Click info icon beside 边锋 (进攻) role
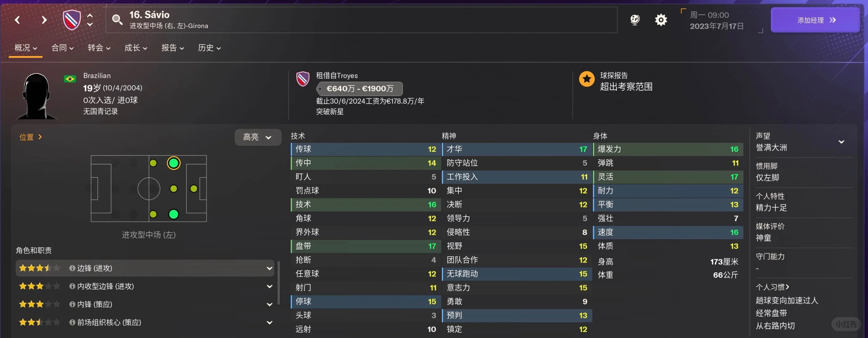This screenshot has width=868, height=338. [x=72, y=268]
